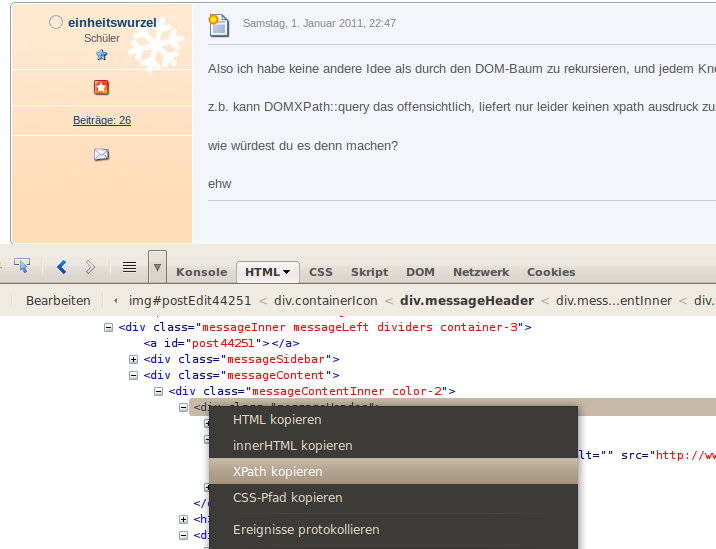This screenshot has height=549, width=716.
Task: Open the Firebug panel dropdown arrow
Action: 157,268
